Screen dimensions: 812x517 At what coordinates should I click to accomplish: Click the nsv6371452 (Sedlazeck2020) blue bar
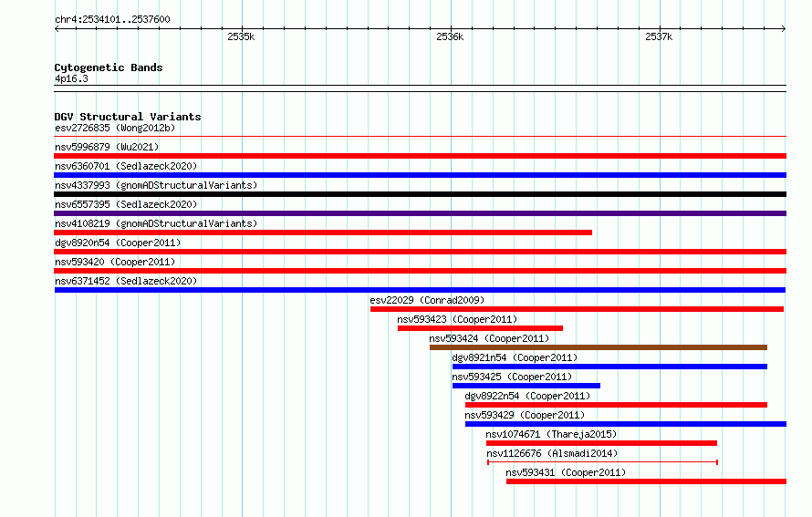coord(420,290)
